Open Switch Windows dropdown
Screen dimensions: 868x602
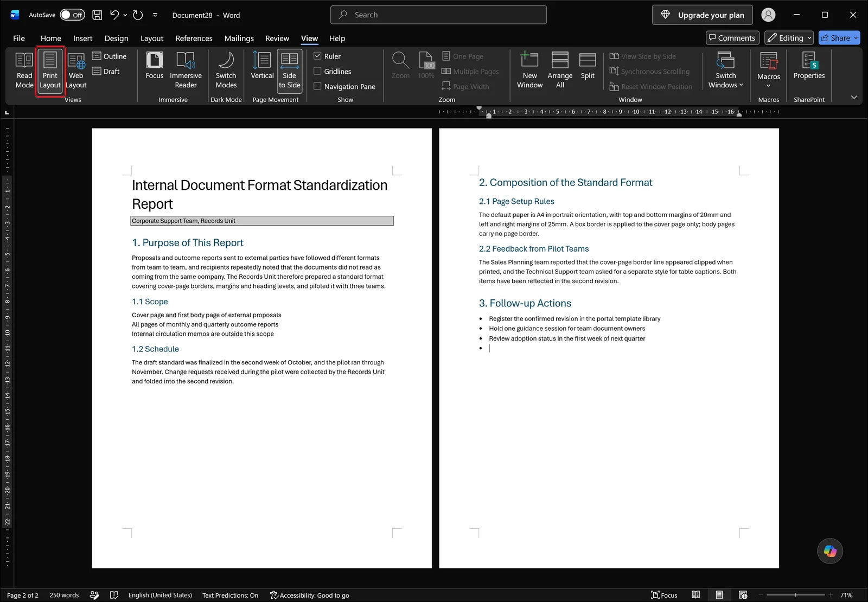click(x=725, y=71)
